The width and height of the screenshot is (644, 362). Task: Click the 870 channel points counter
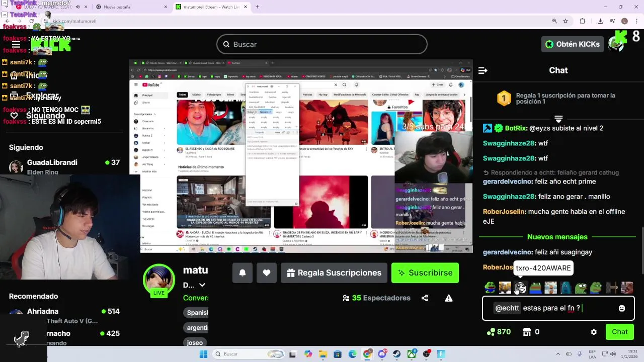click(499, 332)
